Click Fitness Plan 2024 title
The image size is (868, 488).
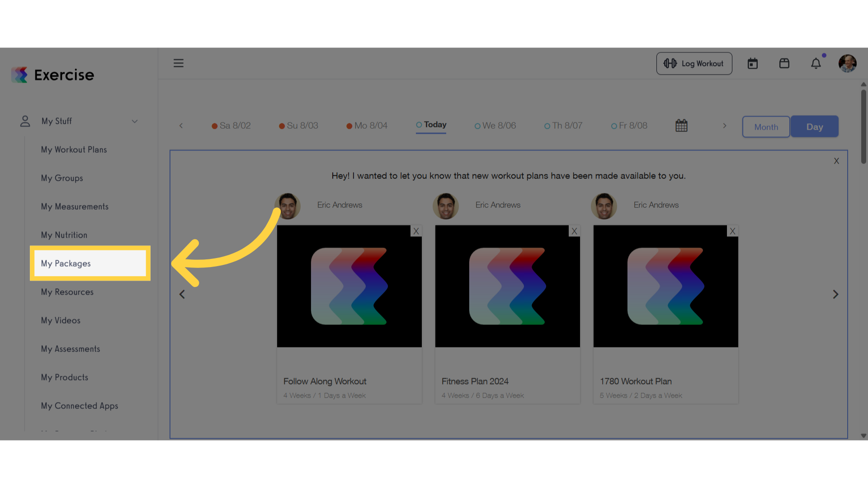(x=475, y=381)
